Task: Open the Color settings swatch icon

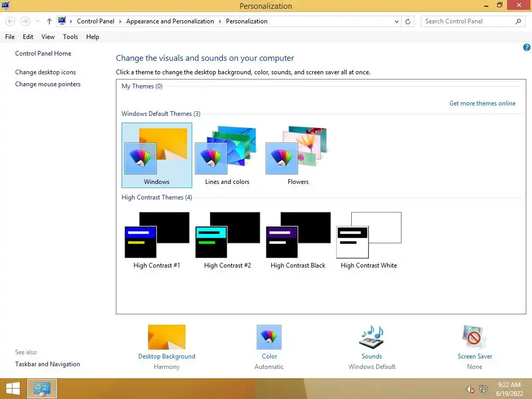Action: [x=269, y=337]
